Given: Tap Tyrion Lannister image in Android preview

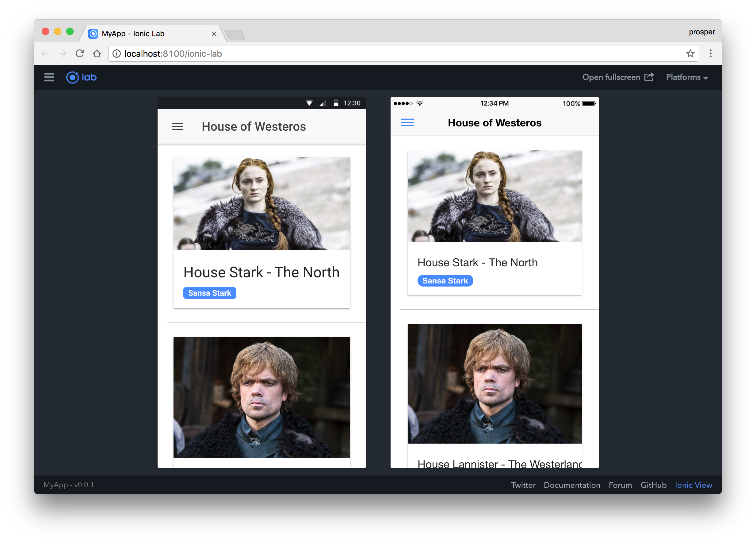Looking at the screenshot, I should (262, 397).
